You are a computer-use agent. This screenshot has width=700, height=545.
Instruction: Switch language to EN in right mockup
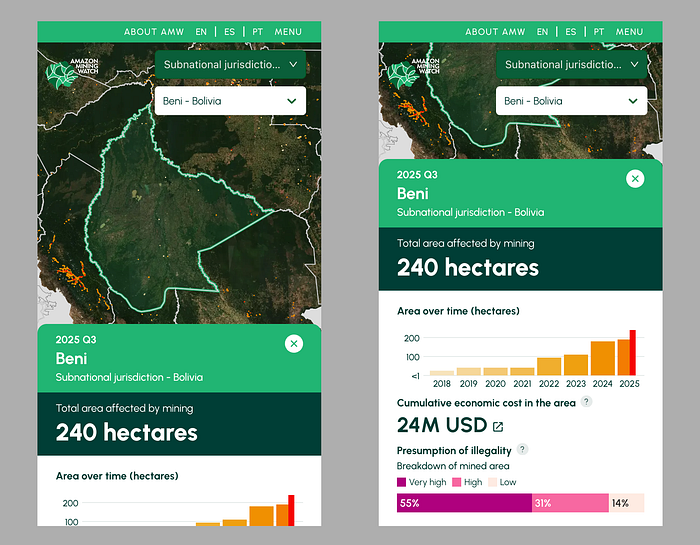pos(542,32)
